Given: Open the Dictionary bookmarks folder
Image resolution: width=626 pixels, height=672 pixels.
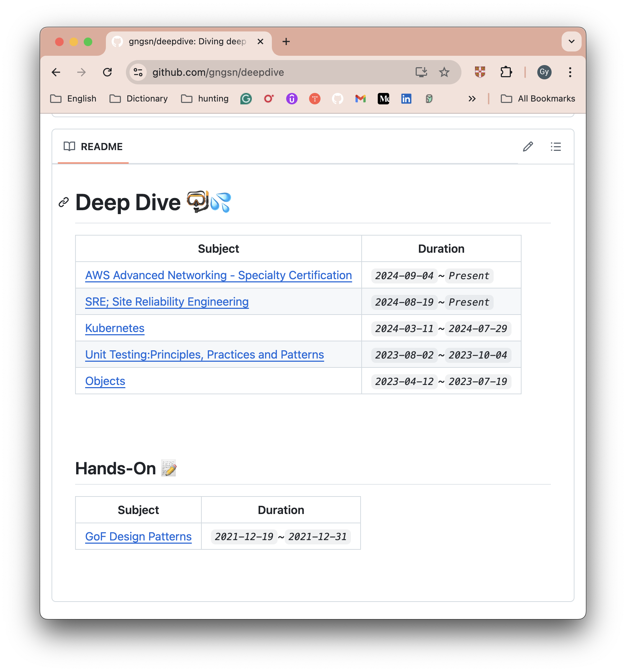Looking at the screenshot, I should coord(139,99).
